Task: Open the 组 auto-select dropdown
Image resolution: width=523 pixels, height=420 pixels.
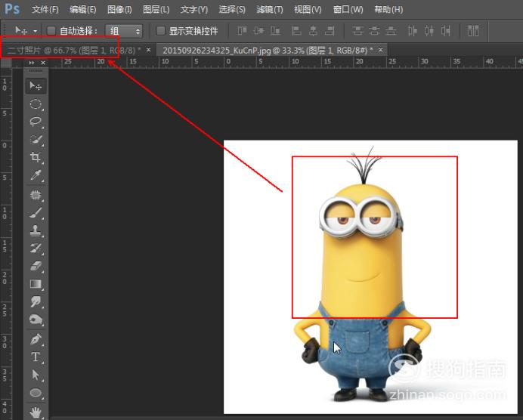Action: [x=124, y=31]
